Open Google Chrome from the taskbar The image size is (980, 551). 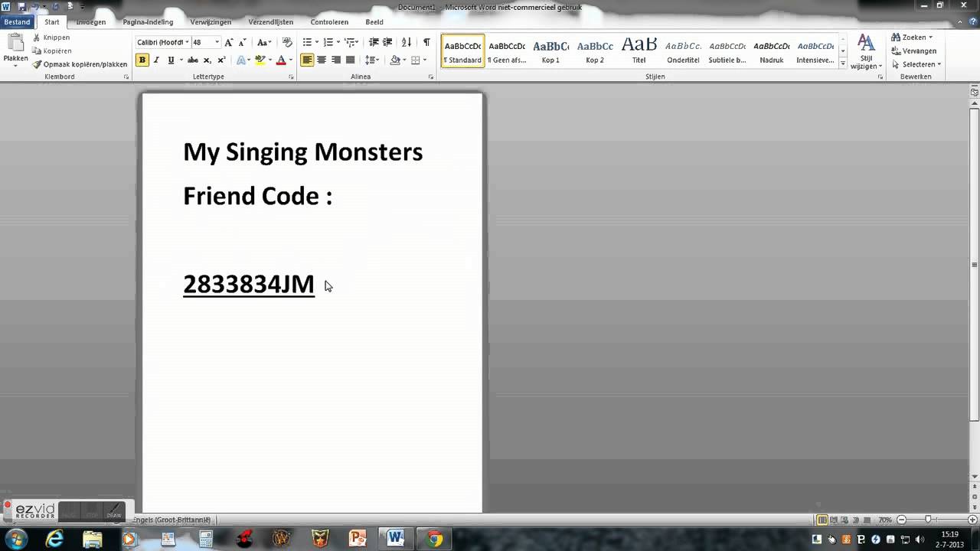434,540
